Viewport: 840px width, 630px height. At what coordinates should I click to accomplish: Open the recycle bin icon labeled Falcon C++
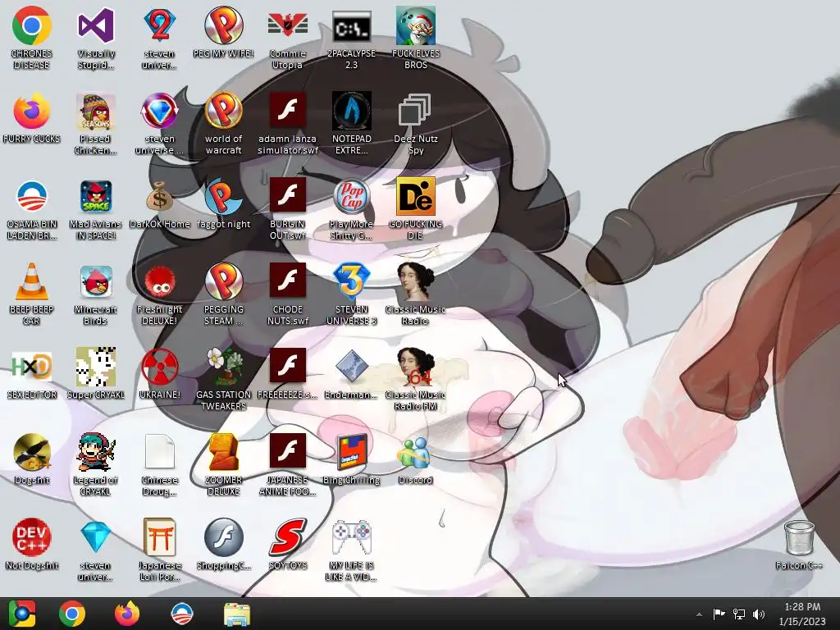799,536
